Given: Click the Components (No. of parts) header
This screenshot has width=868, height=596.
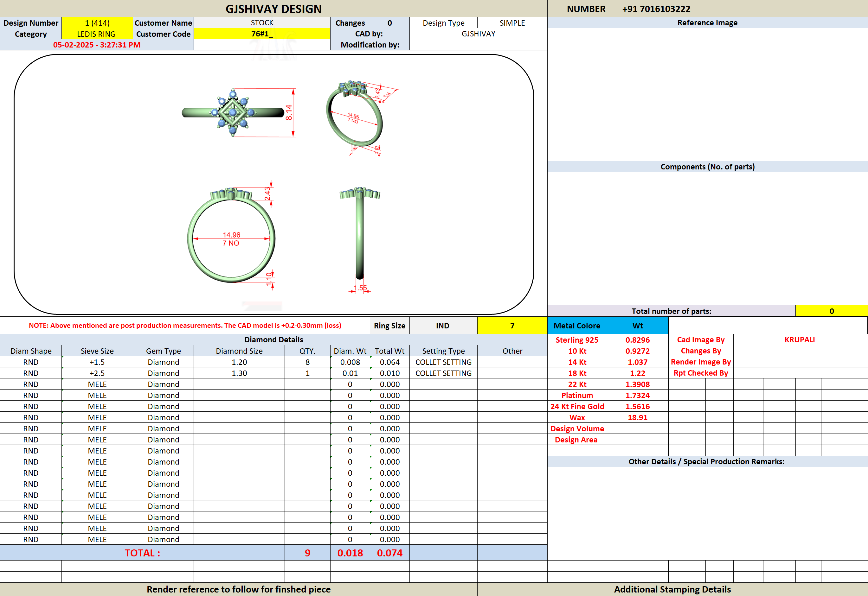Looking at the screenshot, I should pyautogui.click(x=707, y=167).
